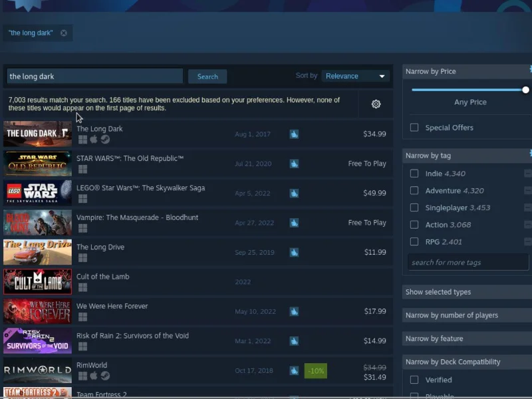Click Cult of the Lamb thumbnail

[x=38, y=281]
